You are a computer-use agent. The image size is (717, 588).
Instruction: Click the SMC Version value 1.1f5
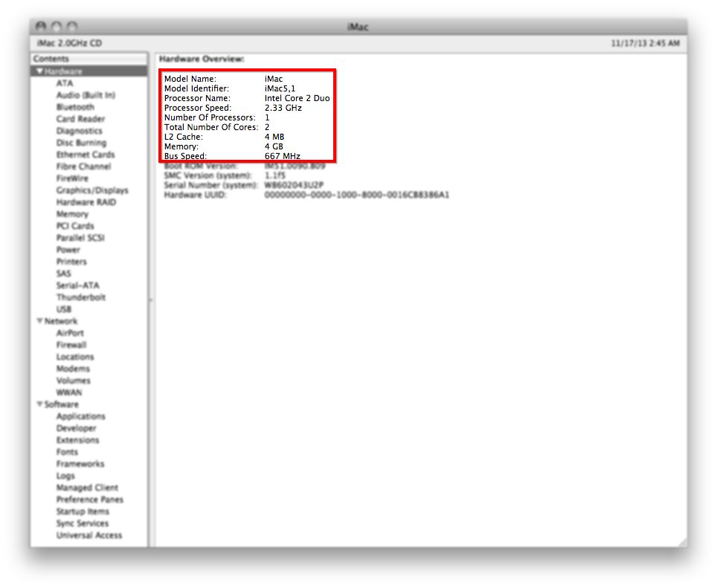(x=274, y=175)
